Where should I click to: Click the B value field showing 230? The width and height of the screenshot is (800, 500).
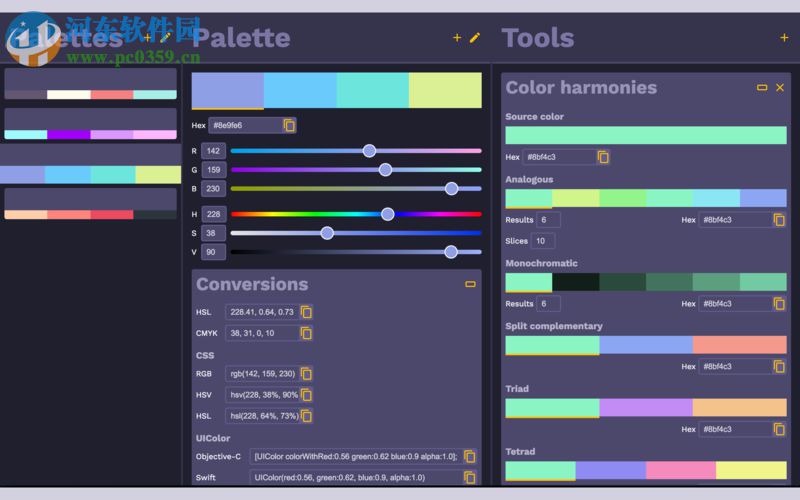[x=213, y=189]
